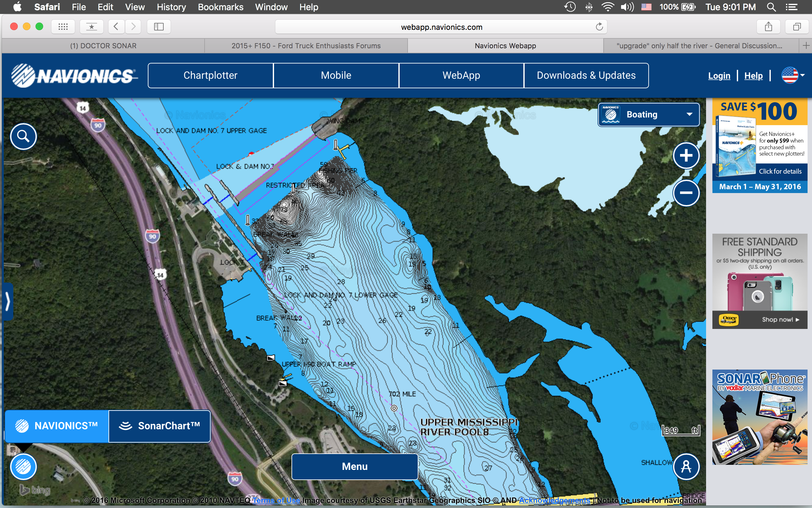Open the volume control icon

coord(627,7)
